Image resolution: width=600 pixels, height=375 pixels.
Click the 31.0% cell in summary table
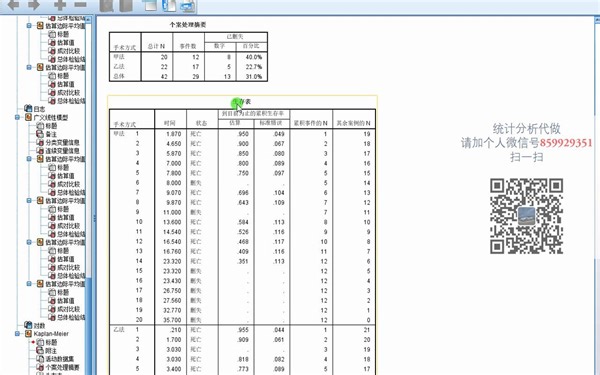coord(254,77)
